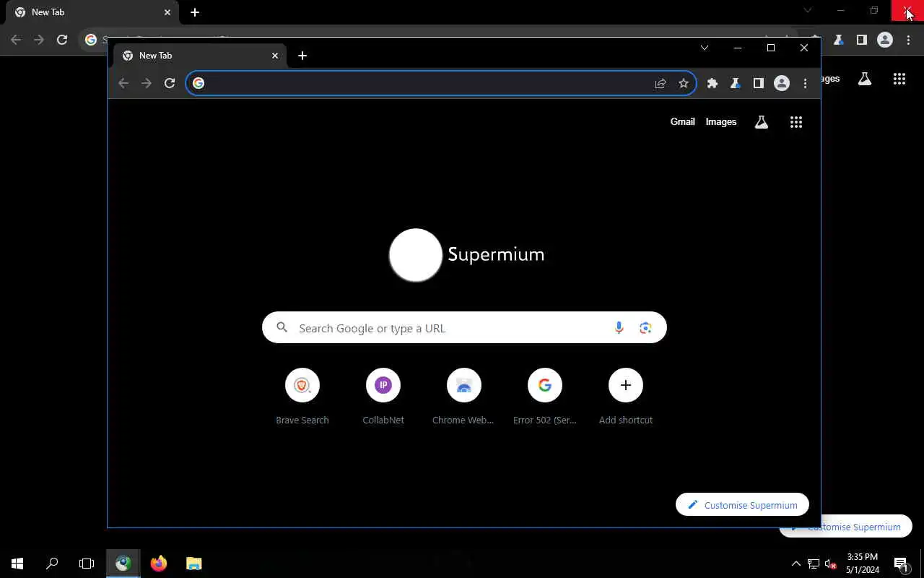924x578 pixels.
Task: Close New Tab in front window
Action: [275, 56]
